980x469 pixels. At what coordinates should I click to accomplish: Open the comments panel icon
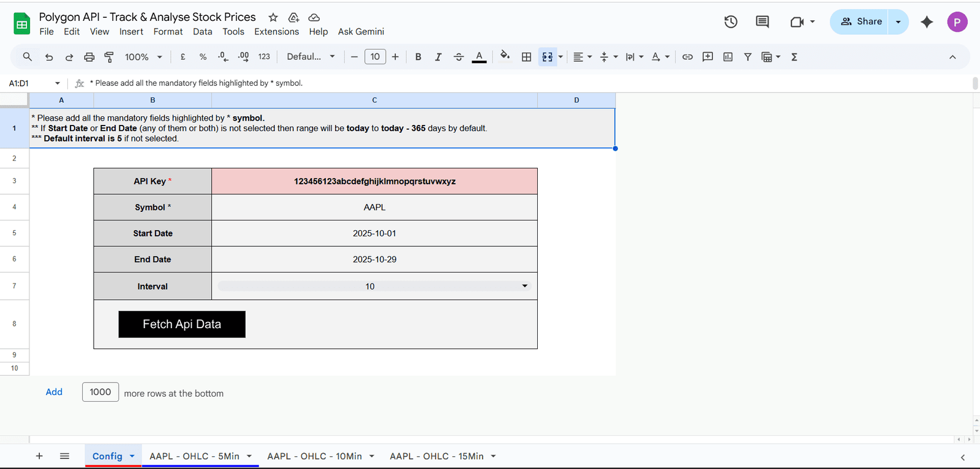(x=762, y=22)
